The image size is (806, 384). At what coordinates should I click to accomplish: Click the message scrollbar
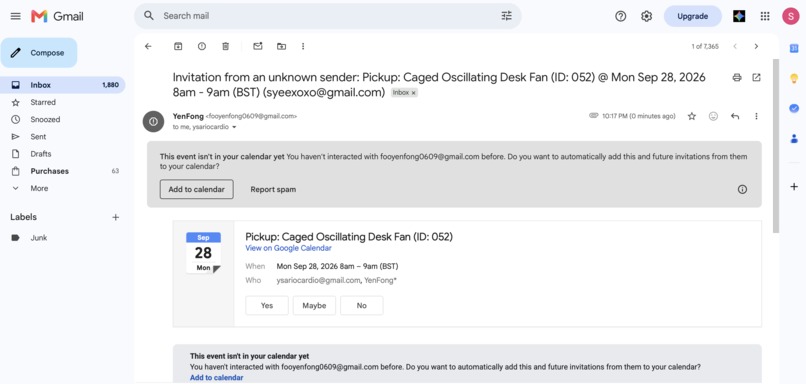(776, 145)
